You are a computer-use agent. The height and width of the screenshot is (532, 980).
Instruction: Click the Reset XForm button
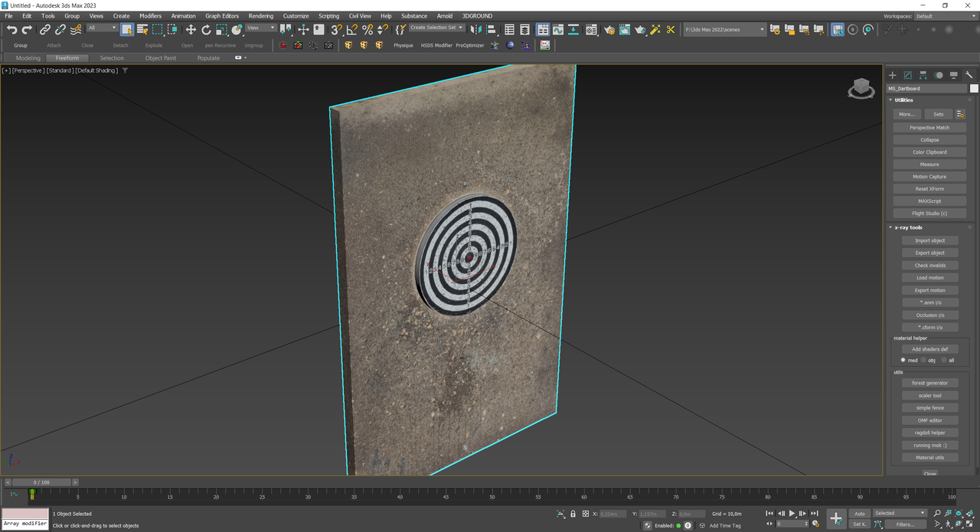[929, 189]
